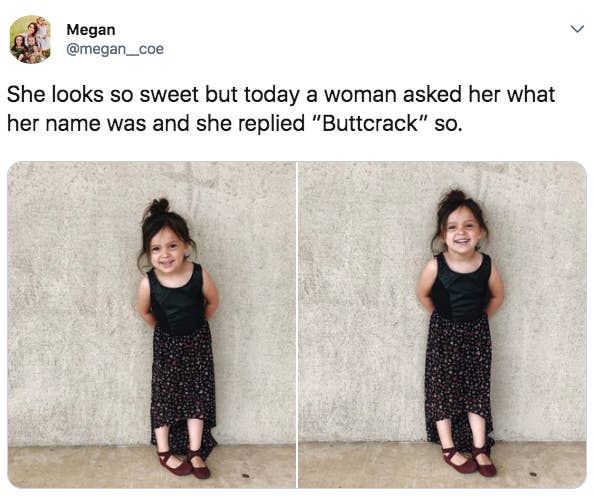
Task: Click the black tank top in left photo
Action: [178, 299]
